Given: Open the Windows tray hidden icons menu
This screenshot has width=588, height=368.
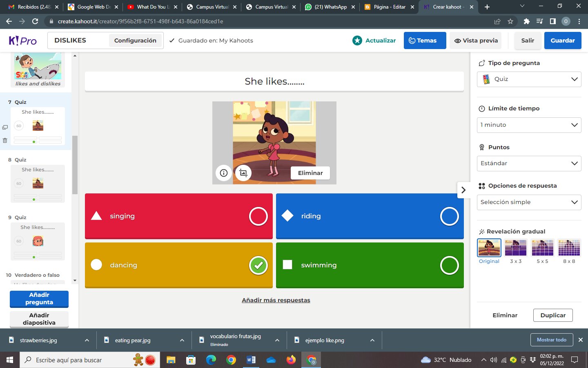Looking at the screenshot, I should coord(483,360).
